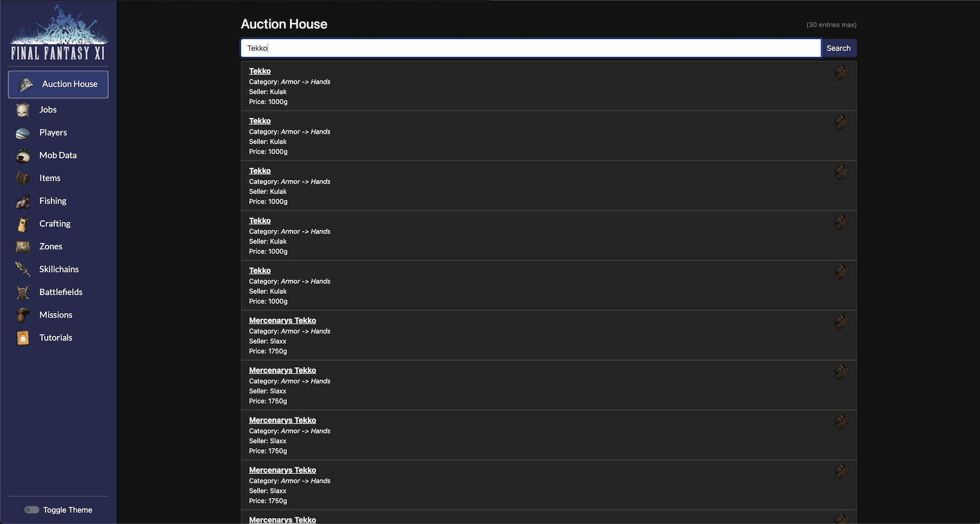Open the Zones page
980x524 pixels.
[51, 246]
